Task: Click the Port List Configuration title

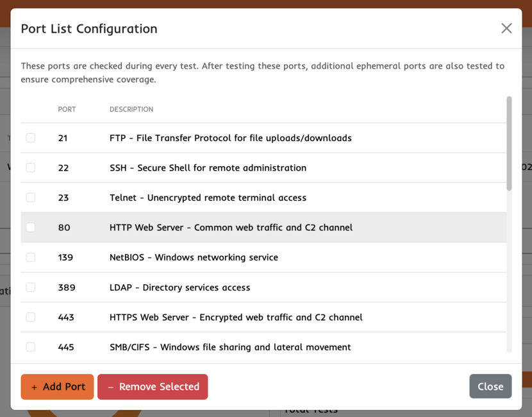Action: click(x=89, y=29)
